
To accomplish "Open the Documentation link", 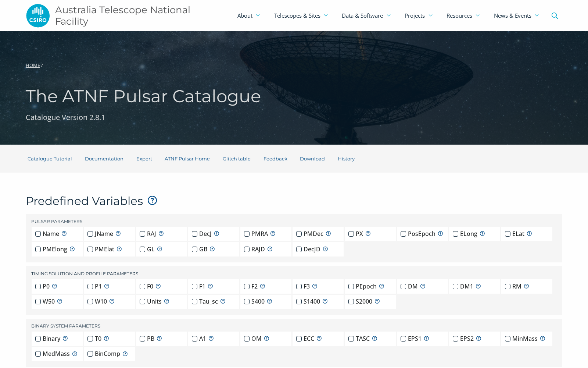I will 104,159.
